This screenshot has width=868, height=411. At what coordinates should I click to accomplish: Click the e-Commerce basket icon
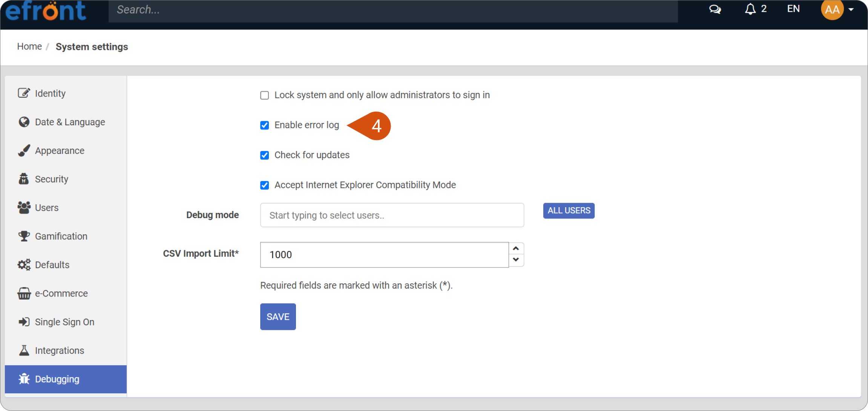[24, 293]
